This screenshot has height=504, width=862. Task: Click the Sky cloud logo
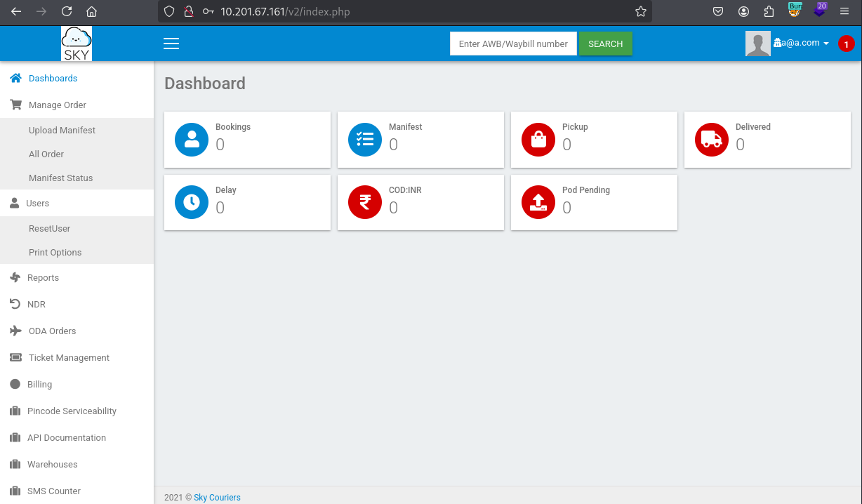click(77, 44)
